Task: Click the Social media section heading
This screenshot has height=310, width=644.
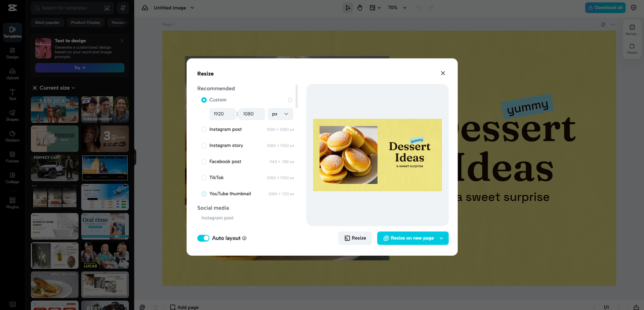Action: pyautogui.click(x=213, y=208)
